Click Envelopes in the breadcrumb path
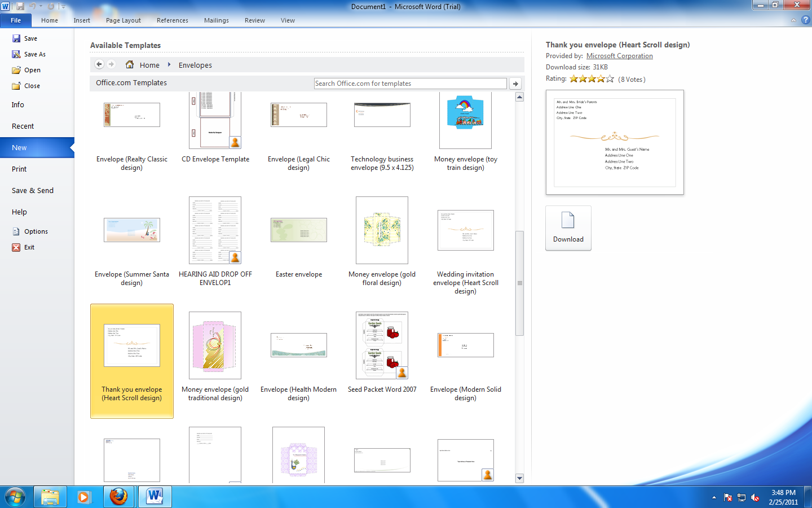This screenshot has height=508, width=812. [x=195, y=65]
